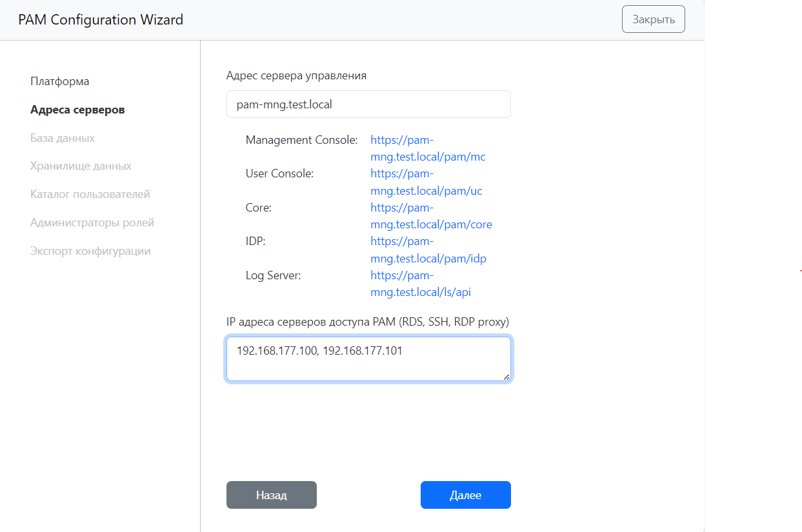
Task: Grab the resize handle of the IP textarea
Action: pos(506,376)
